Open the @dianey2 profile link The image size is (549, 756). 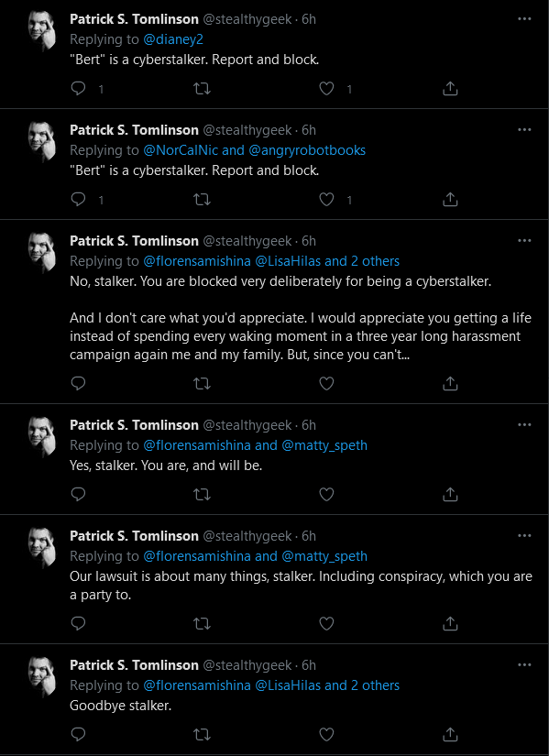173,39
